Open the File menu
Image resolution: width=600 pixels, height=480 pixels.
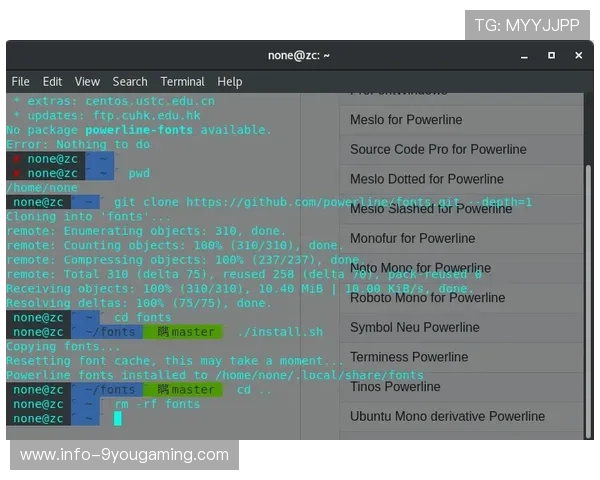(x=20, y=81)
